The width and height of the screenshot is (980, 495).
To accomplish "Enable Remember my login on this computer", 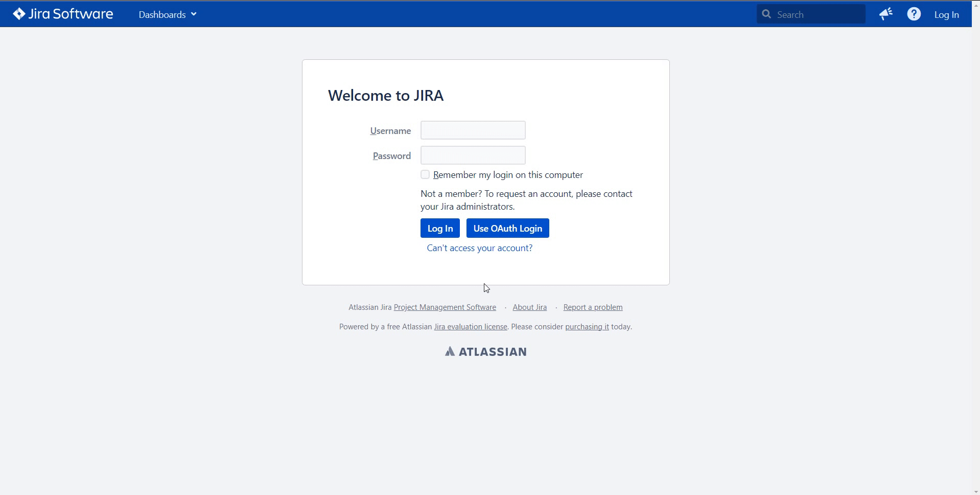I will [425, 174].
